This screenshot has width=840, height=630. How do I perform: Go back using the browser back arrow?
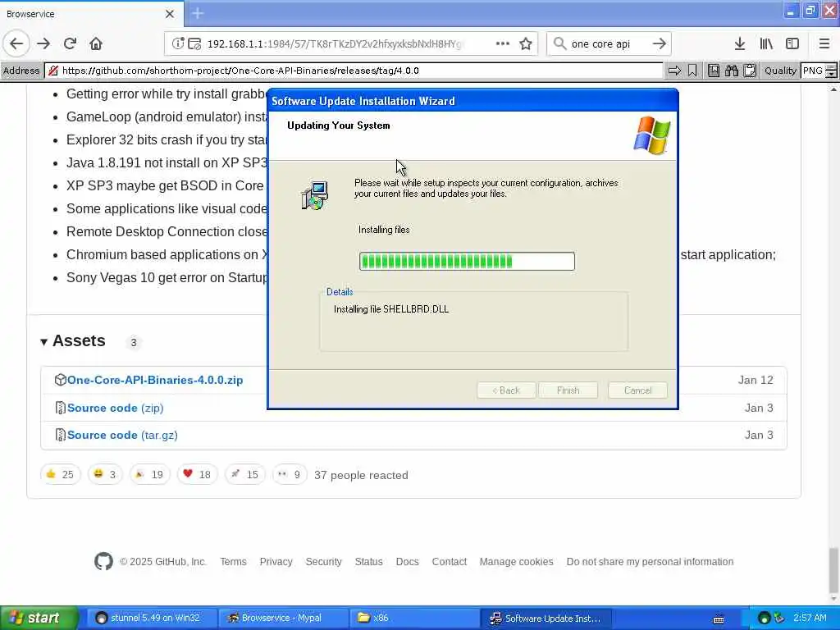coord(16,43)
